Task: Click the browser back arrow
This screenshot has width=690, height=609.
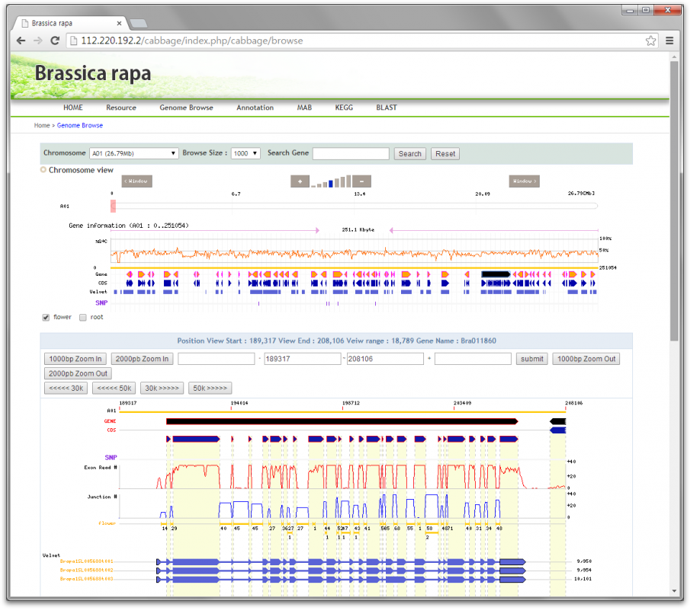Action: pos(21,41)
